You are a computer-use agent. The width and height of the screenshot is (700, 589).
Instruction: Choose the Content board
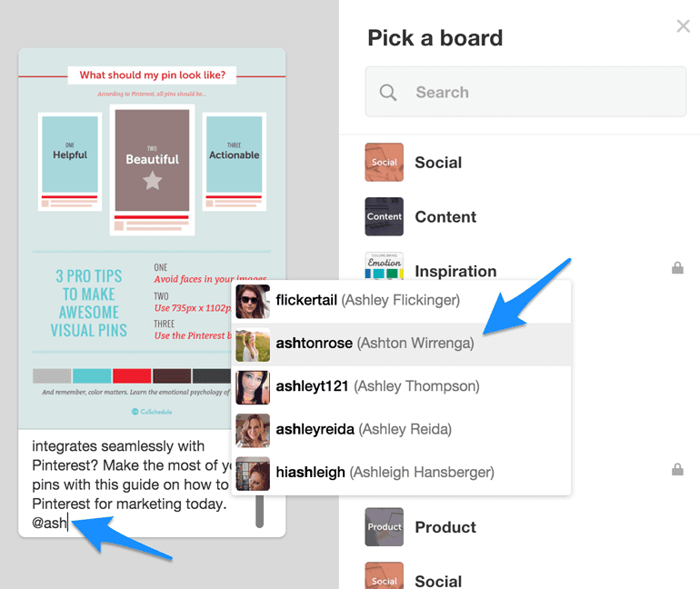click(x=445, y=217)
